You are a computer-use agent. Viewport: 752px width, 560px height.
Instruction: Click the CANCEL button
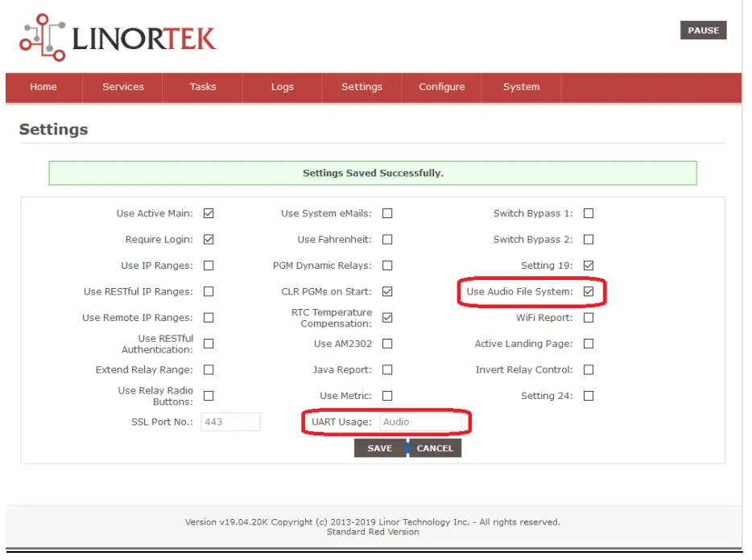pos(435,448)
